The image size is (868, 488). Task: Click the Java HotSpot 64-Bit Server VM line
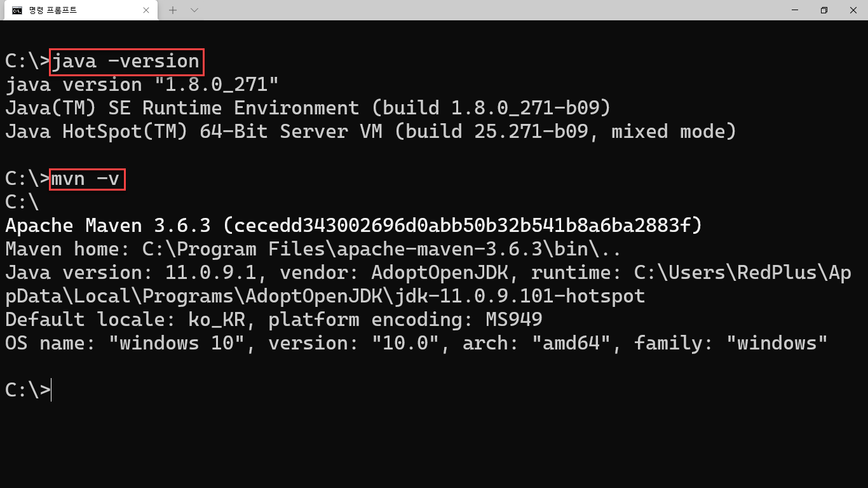pos(370,132)
